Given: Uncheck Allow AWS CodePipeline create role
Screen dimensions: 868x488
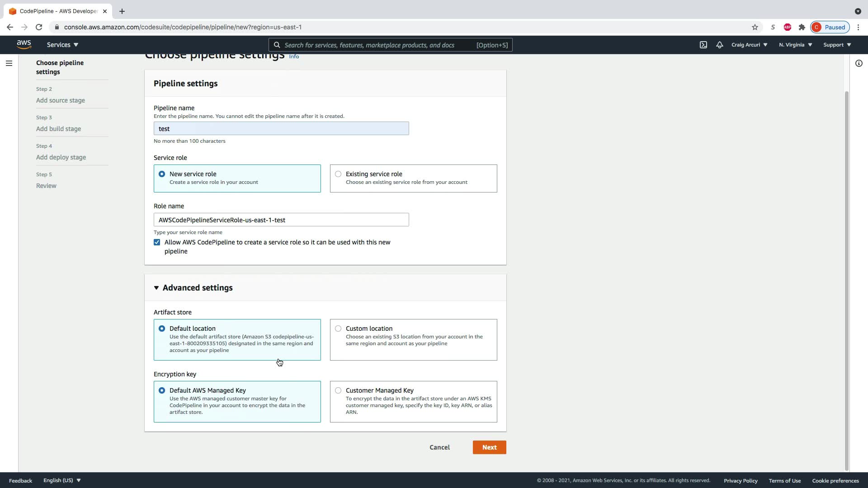Looking at the screenshot, I should click(x=157, y=242).
